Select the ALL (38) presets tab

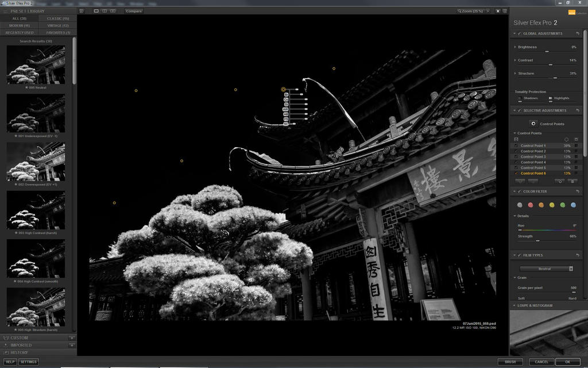pyautogui.click(x=19, y=18)
